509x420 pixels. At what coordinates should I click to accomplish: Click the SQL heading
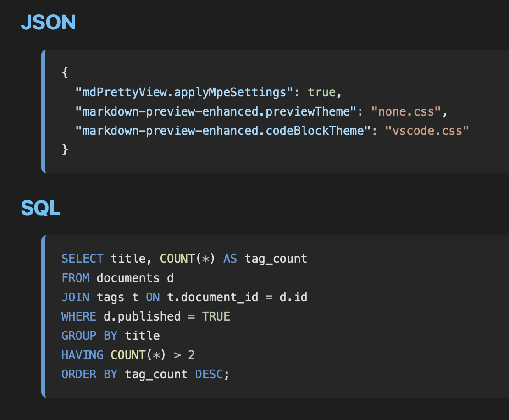point(40,208)
